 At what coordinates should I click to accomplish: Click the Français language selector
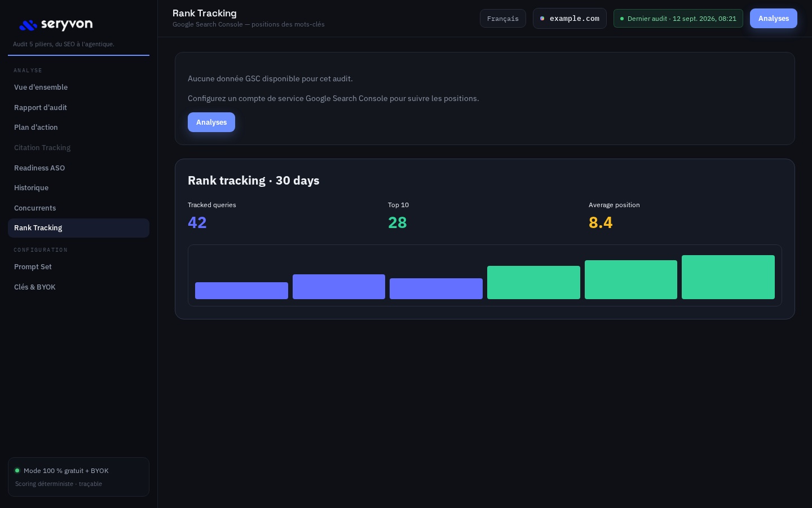click(x=503, y=19)
